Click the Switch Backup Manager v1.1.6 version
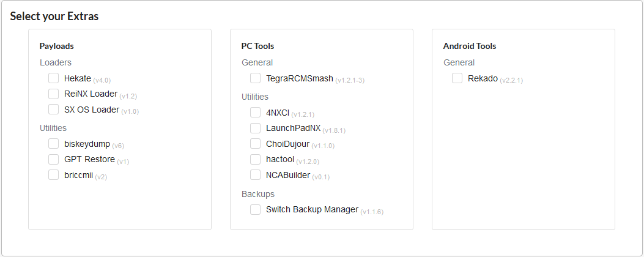 (x=372, y=212)
